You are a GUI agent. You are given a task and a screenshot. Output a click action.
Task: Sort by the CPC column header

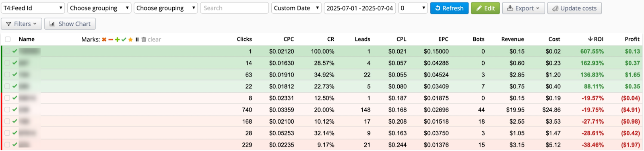289,39
